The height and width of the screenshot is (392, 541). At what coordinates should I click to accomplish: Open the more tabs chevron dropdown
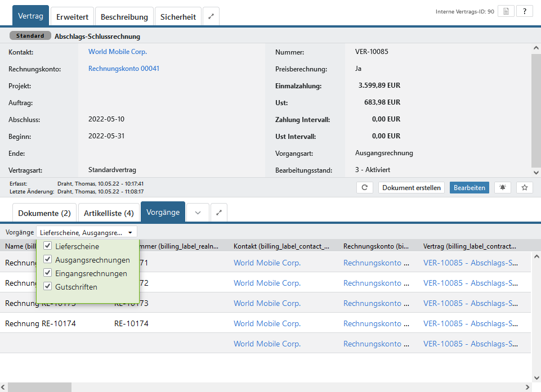[x=198, y=213]
